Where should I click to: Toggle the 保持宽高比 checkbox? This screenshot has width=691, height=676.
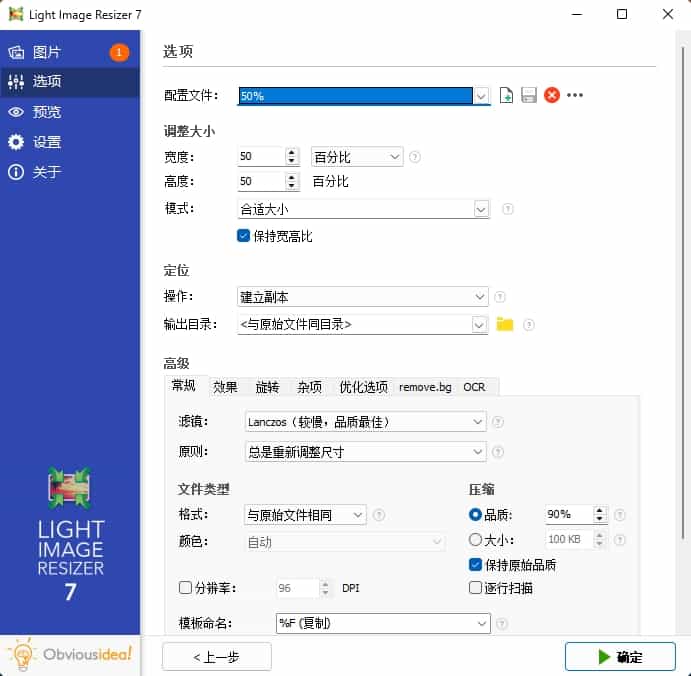pyautogui.click(x=243, y=236)
